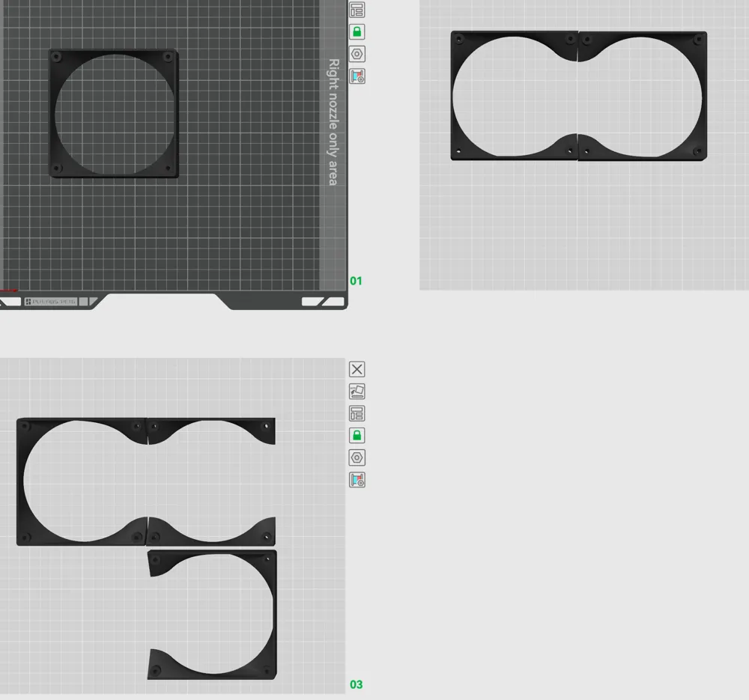This screenshot has width=749, height=700.
Task: Remove plate 03 with the X icon
Action: coord(357,369)
